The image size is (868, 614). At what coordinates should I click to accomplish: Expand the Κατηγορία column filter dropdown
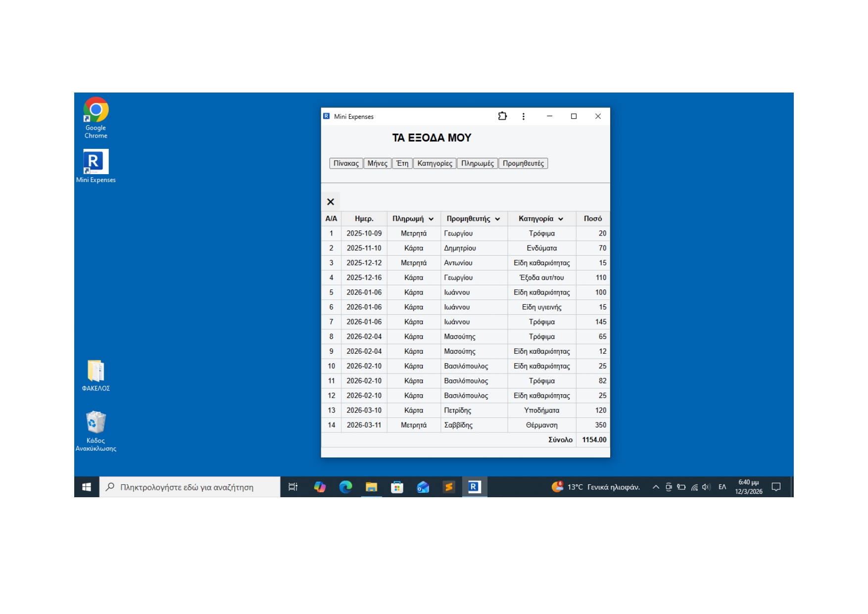click(x=561, y=219)
